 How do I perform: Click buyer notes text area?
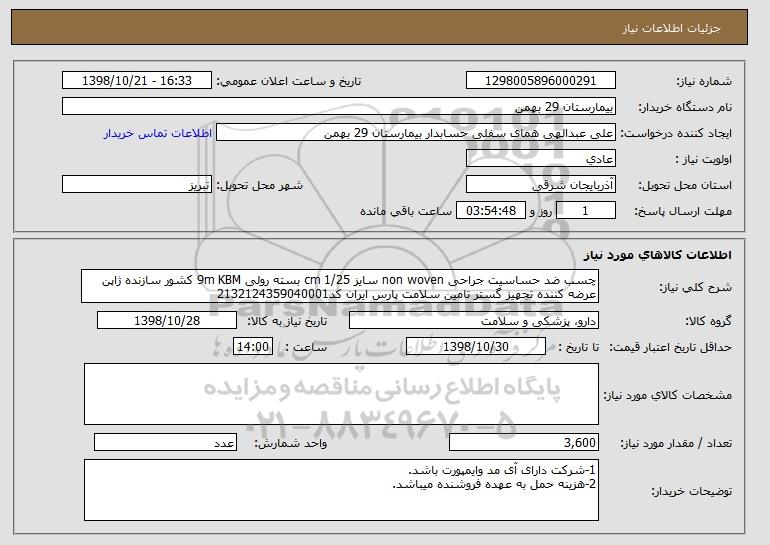(341, 490)
